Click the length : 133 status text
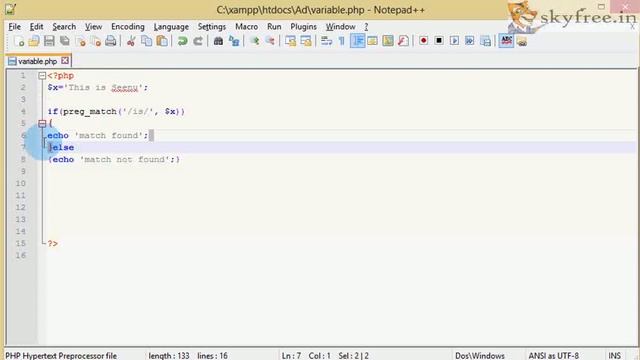This screenshot has height=360, width=640. [169, 356]
